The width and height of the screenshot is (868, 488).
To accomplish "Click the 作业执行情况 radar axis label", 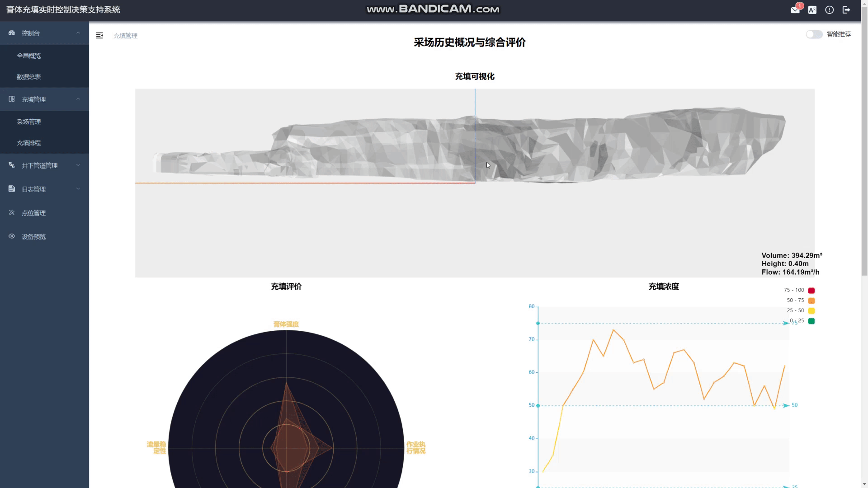I will tap(416, 447).
